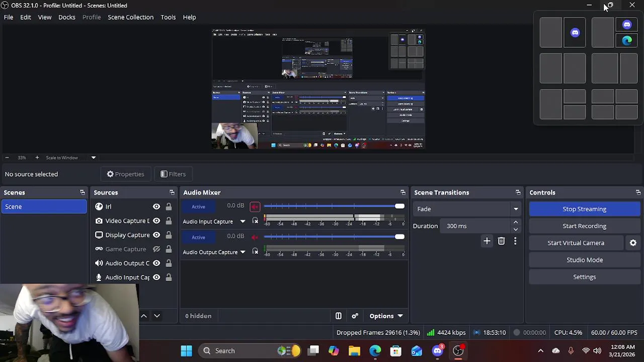Open the File menu

click(9, 17)
